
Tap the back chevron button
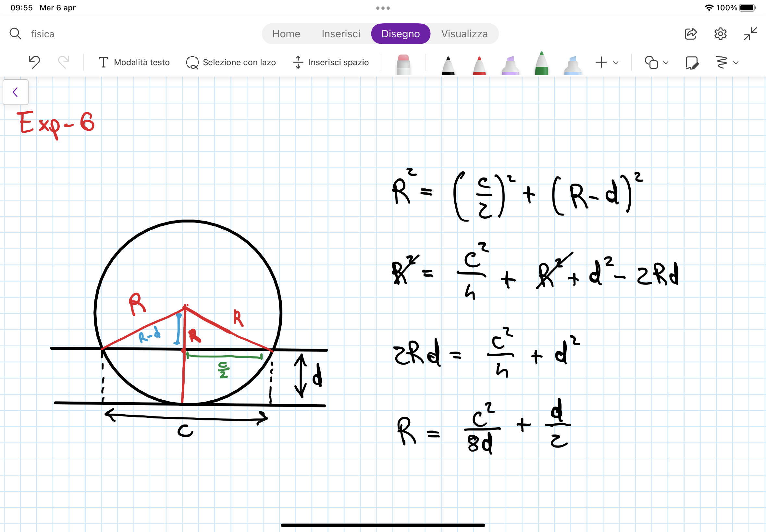[x=15, y=92]
